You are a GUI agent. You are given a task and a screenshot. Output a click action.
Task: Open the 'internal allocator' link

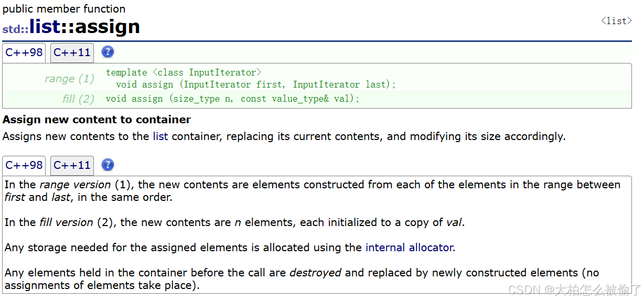pyautogui.click(x=409, y=247)
